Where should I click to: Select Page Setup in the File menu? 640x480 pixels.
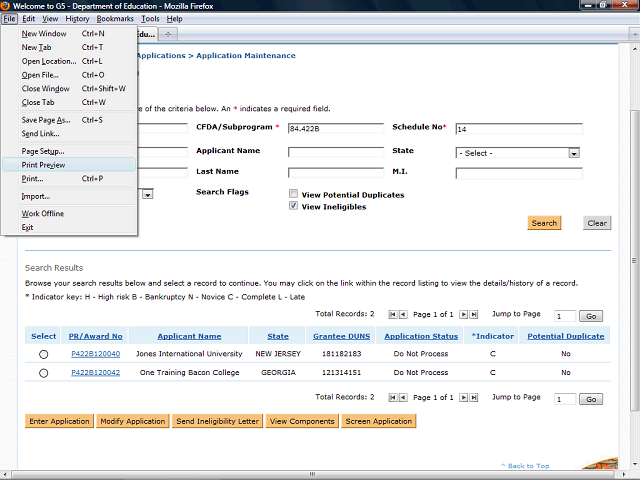pyautogui.click(x=43, y=150)
